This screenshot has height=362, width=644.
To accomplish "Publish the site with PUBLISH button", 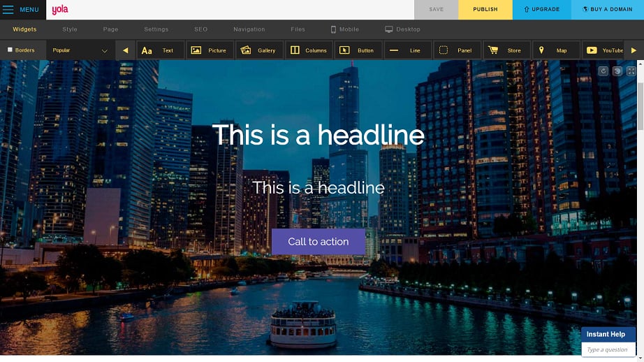I will (485, 10).
